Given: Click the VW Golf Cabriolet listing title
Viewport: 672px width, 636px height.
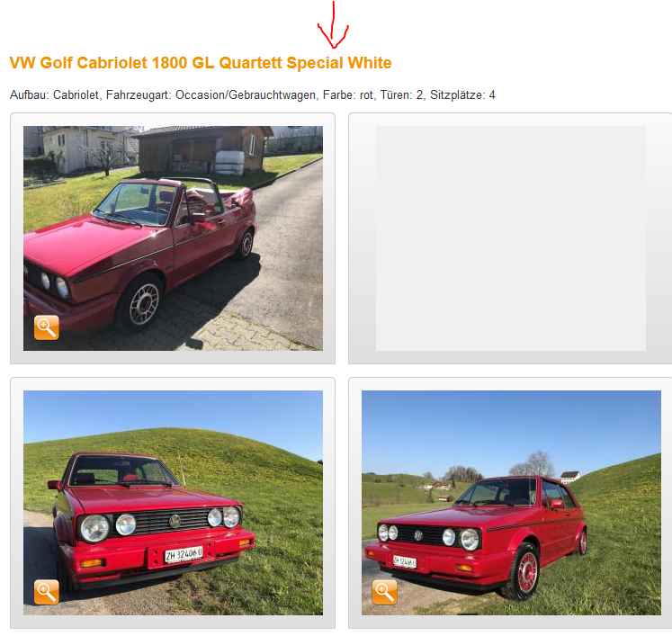Looking at the screenshot, I should coord(201,63).
